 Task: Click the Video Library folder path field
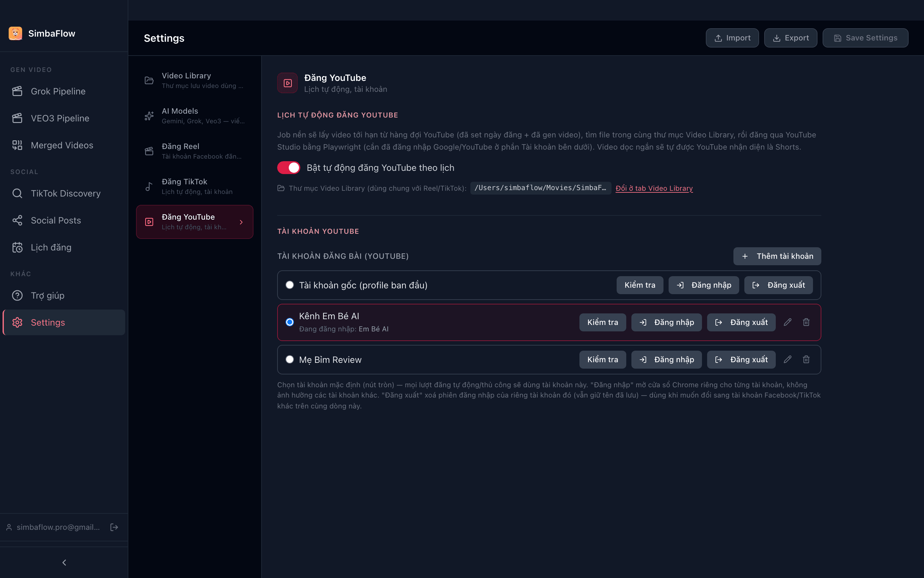(x=540, y=188)
